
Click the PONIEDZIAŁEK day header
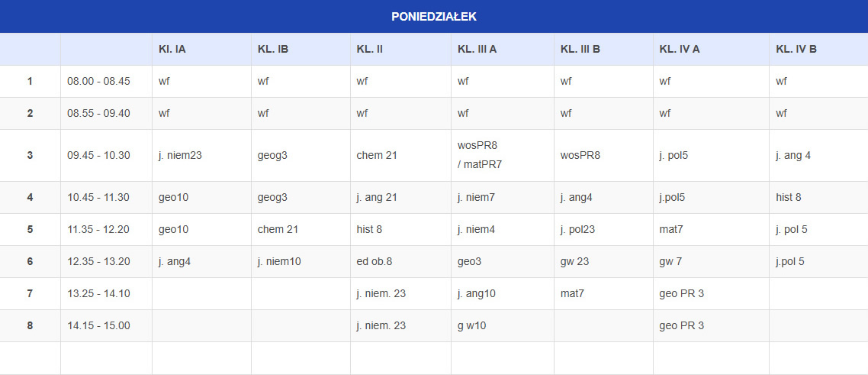[433, 16]
